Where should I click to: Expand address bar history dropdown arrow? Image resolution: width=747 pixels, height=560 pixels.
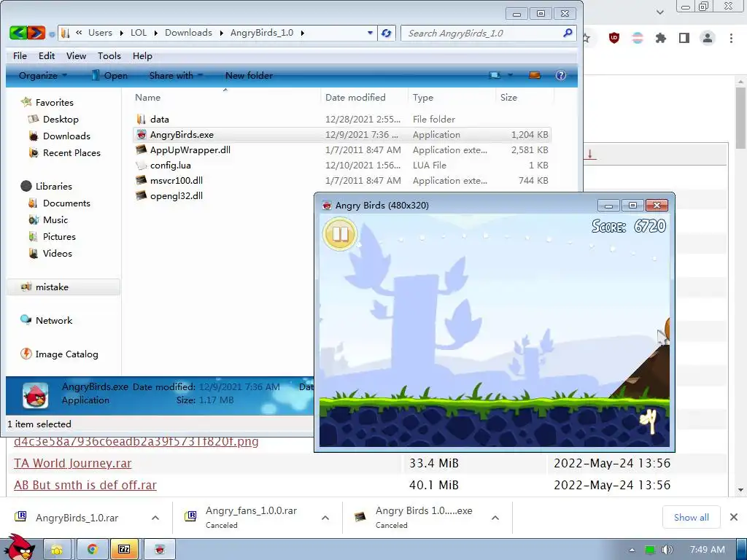(370, 33)
